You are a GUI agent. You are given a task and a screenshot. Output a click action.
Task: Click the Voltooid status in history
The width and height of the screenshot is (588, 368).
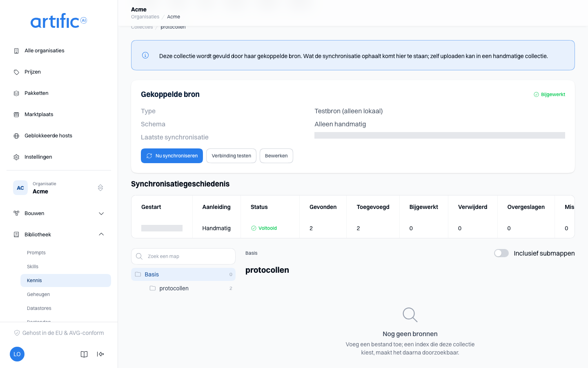[264, 228]
